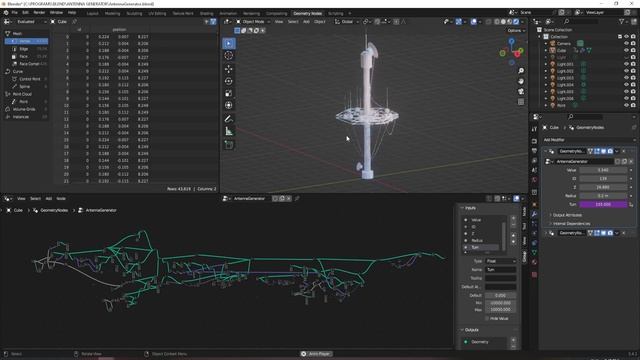Select Edge domain in spreadsheet

[x=27, y=49]
